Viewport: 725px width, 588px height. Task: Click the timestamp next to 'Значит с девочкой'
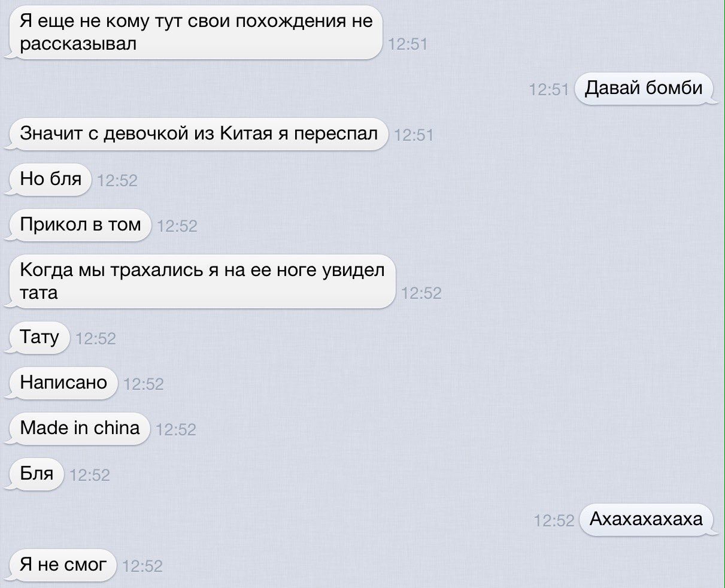click(414, 135)
